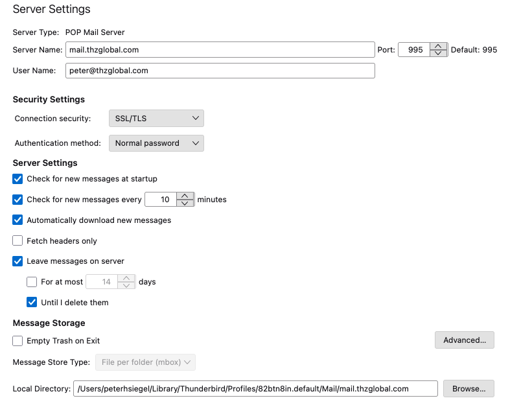
Task: Open the Connection security dropdown
Action: click(156, 118)
